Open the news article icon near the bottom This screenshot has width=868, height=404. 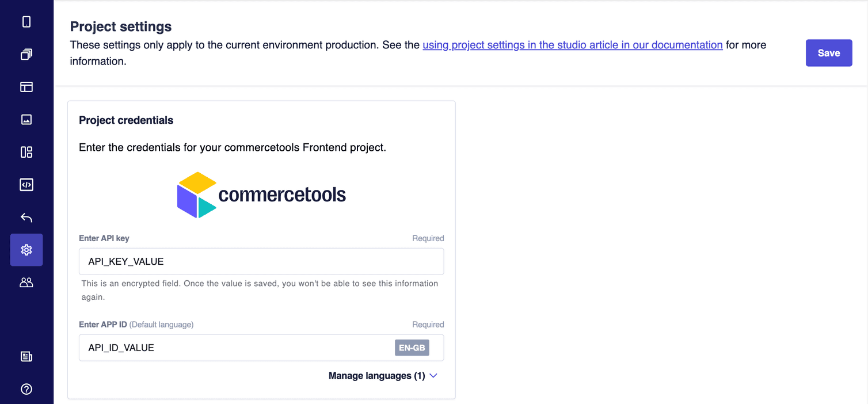26,356
